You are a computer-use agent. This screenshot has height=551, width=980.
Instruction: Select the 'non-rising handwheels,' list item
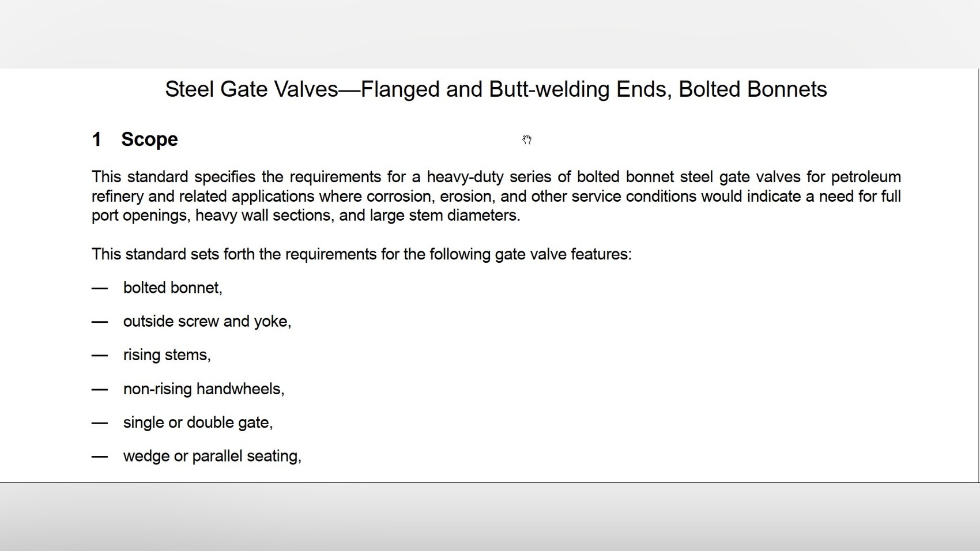(x=203, y=389)
